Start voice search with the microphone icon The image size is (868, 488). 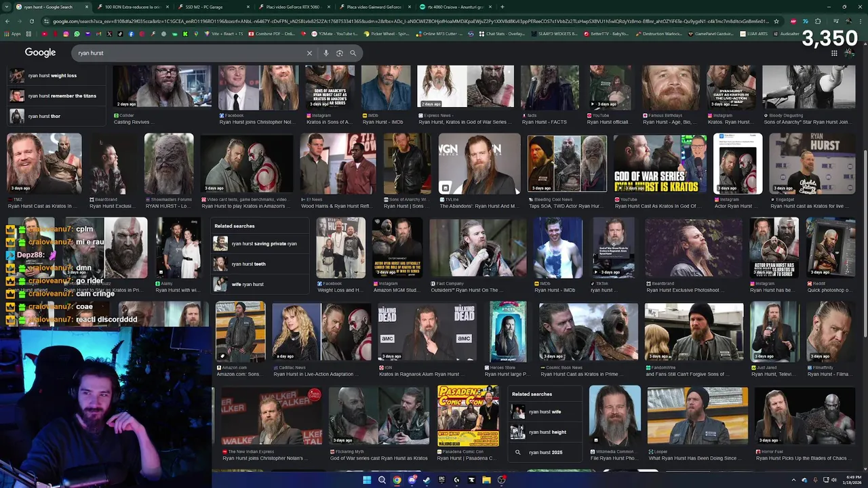coord(326,53)
